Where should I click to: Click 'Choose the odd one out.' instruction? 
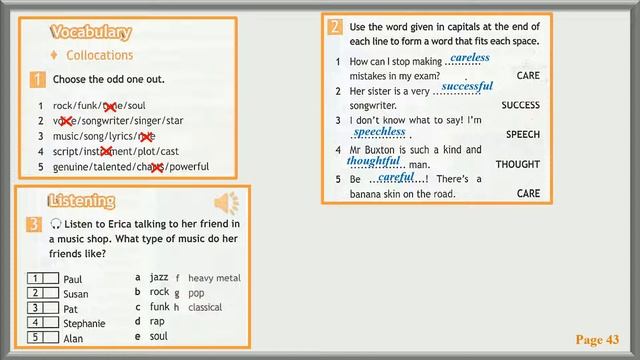109,79
